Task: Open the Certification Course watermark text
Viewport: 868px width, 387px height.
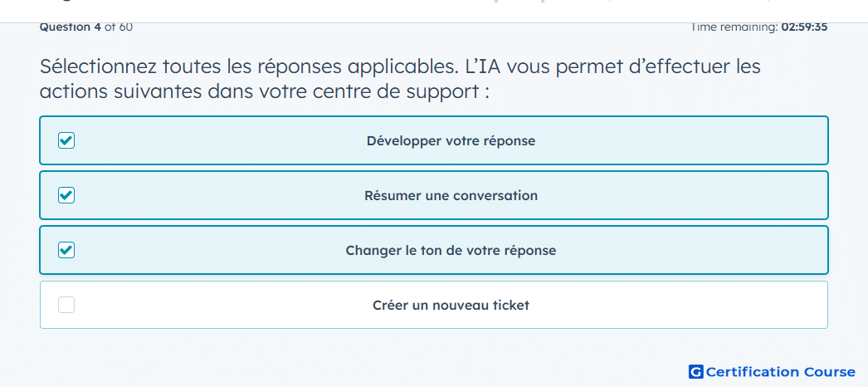Action: (781, 371)
